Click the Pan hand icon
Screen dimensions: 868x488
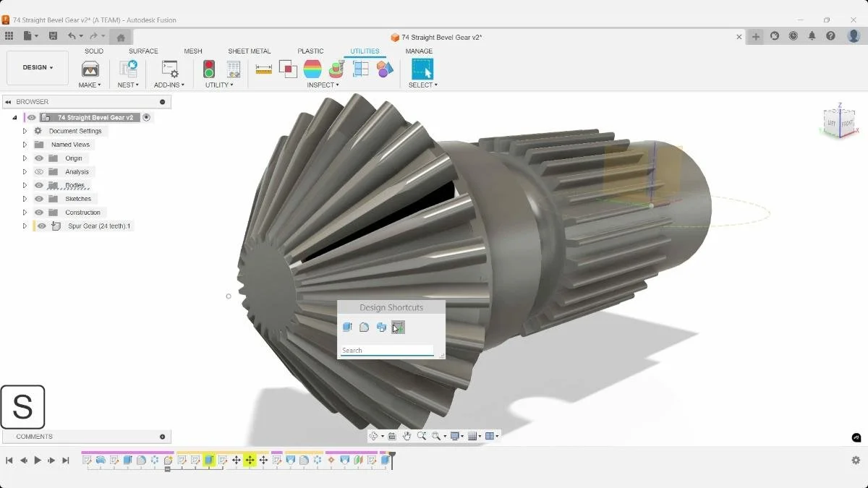(x=407, y=436)
